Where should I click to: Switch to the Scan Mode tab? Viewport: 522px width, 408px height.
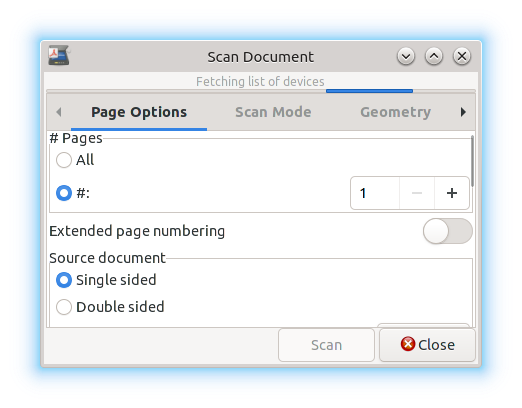pos(273,112)
